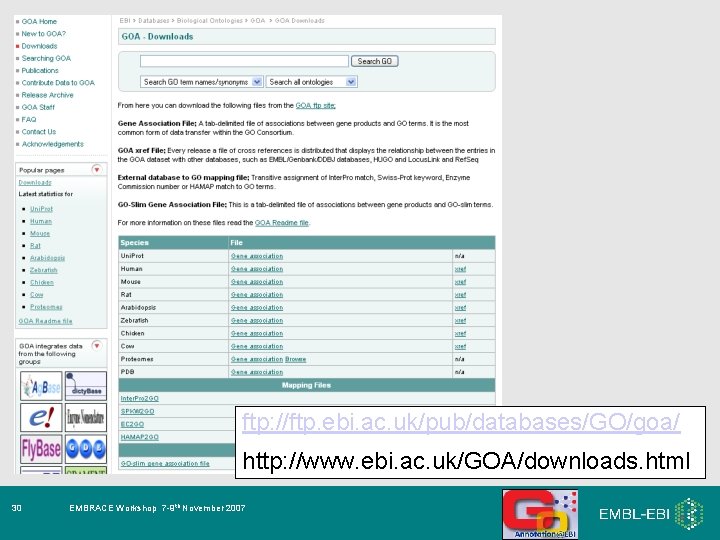Click GOA Readme file link in sidebar
Image resolution: width=720 pixels, height=540 pixels.
coord(45,321)
